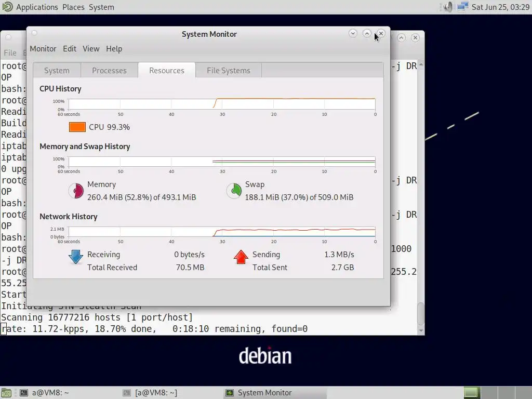Click the Network History heading
532x399 pixels.
click(69, 217)
